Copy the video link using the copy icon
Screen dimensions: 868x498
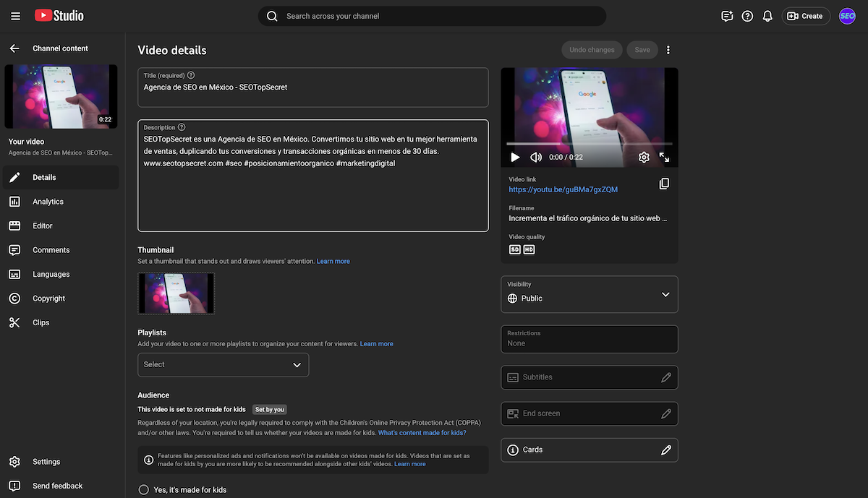pos(664,183)
